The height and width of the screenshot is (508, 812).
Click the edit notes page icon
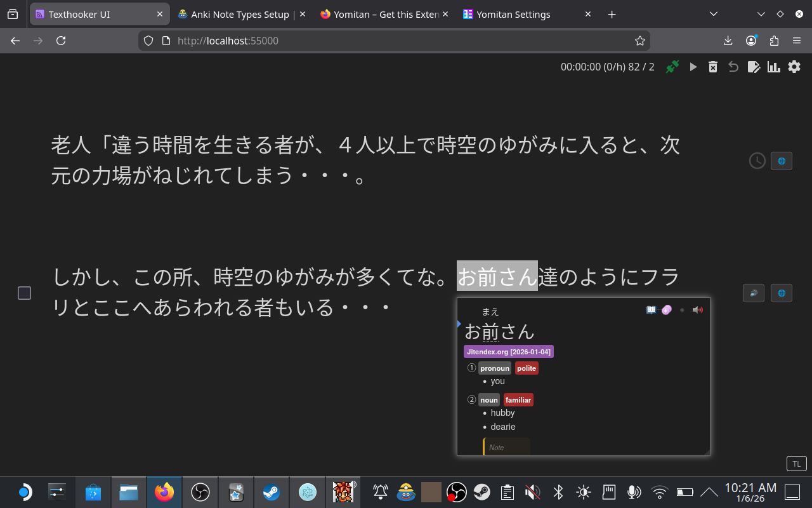click(754, 66)
